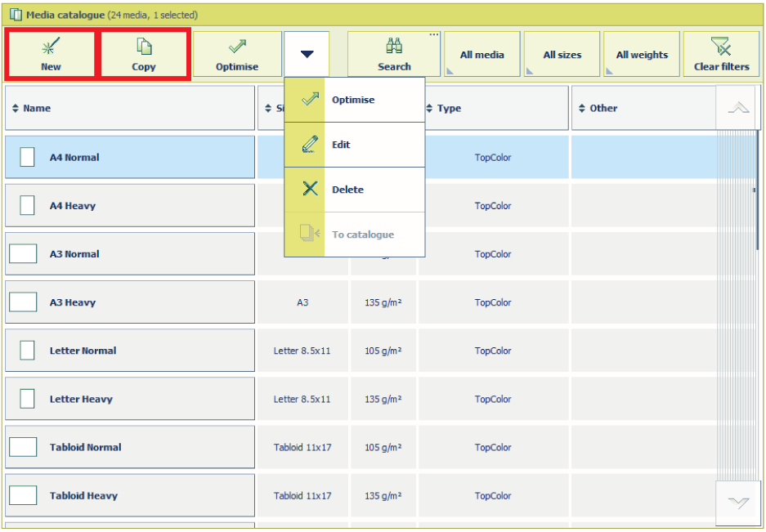Viewport: 766px width, 532px height.
Task: Select Optimise in the dropdown menu
Action: [353, 100]
